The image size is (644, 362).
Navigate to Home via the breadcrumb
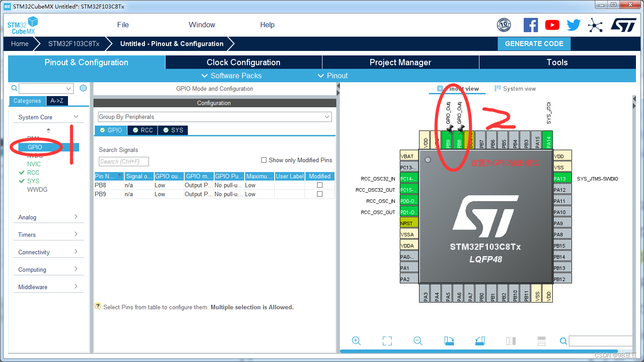19,43
